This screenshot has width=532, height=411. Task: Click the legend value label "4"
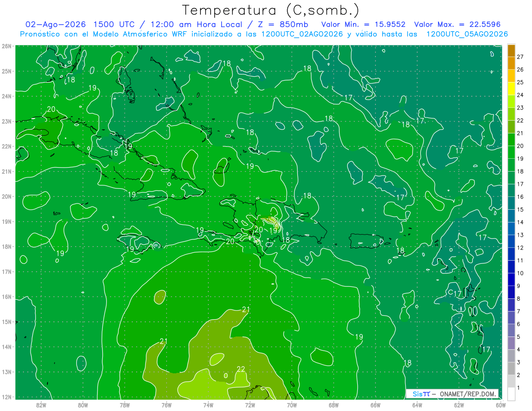click(519, 349)
